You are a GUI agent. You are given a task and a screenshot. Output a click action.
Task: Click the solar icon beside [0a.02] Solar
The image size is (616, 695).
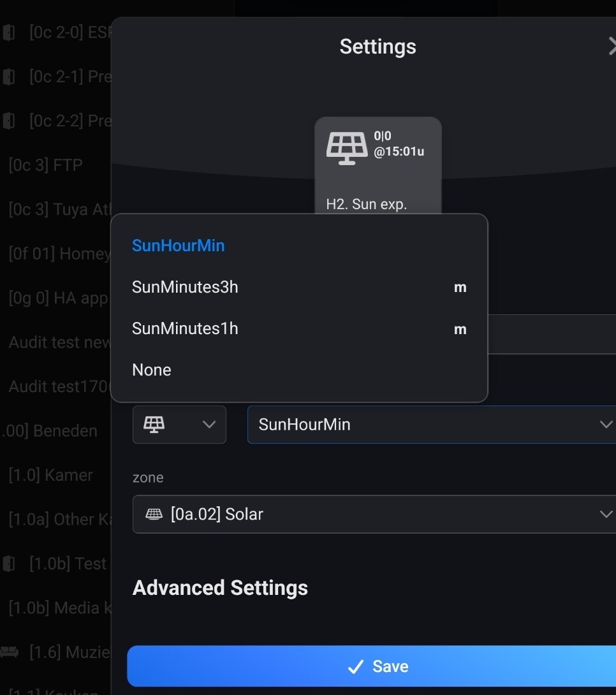pyautogui.click(x=154, y=515)
